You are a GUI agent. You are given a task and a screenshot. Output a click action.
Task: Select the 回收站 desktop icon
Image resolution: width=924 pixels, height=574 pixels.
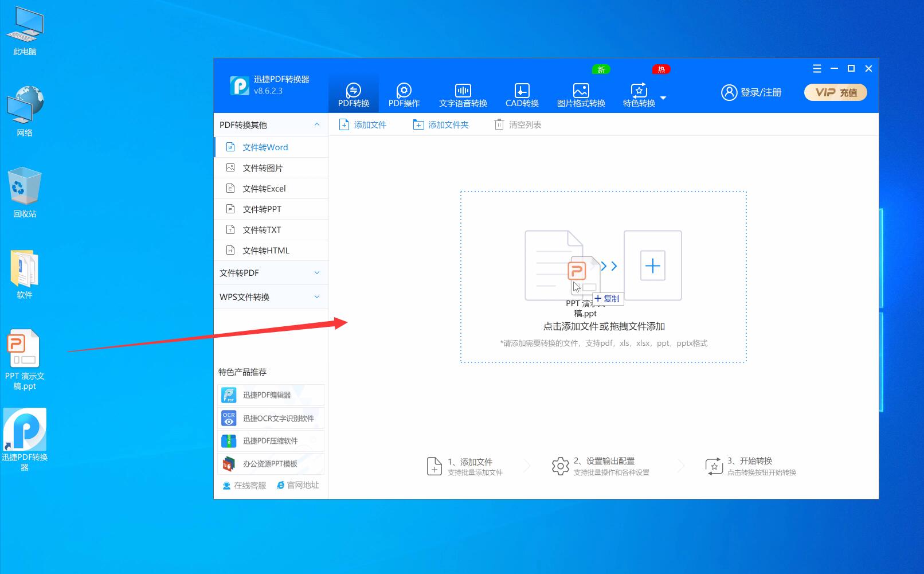tap(25, 193)
